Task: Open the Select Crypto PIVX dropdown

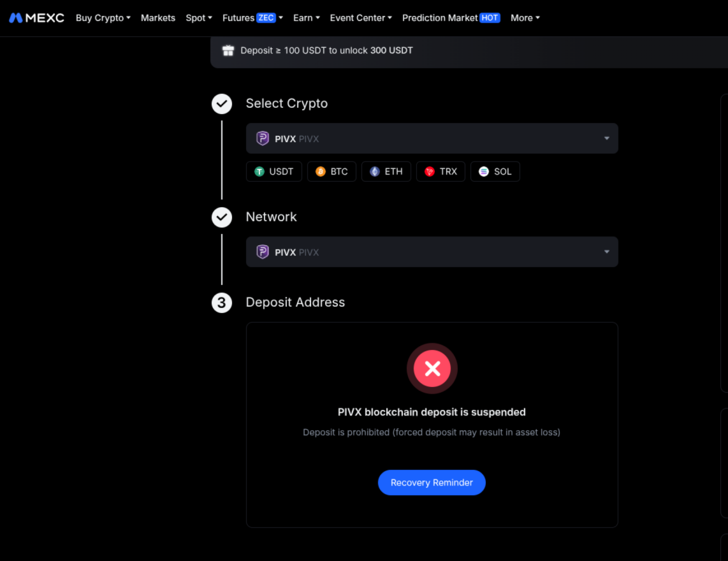Action: 432,138
